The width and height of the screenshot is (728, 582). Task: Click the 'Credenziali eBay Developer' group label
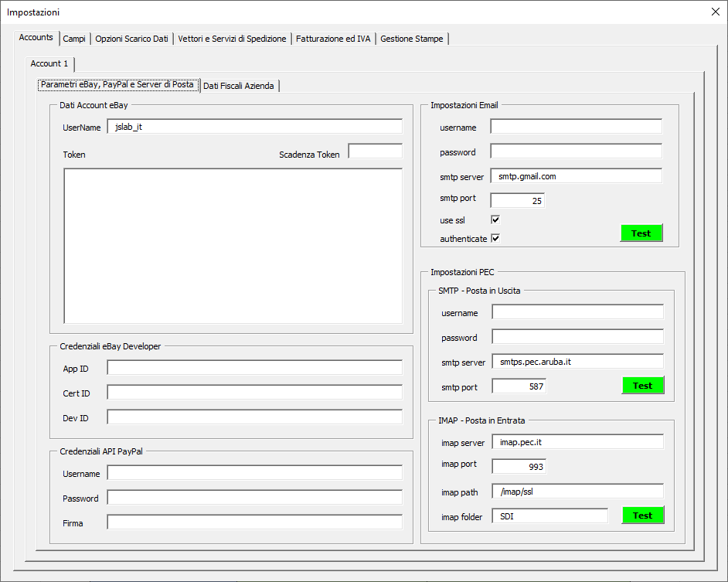pyautogui.click(x=110, y=346)
